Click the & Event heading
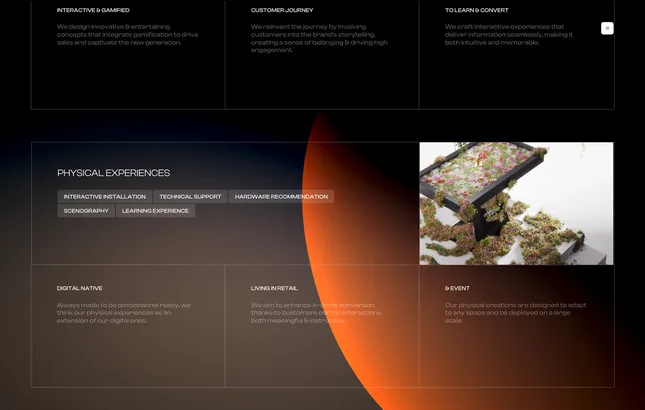The image size is (645, 410). coord(457,288)
